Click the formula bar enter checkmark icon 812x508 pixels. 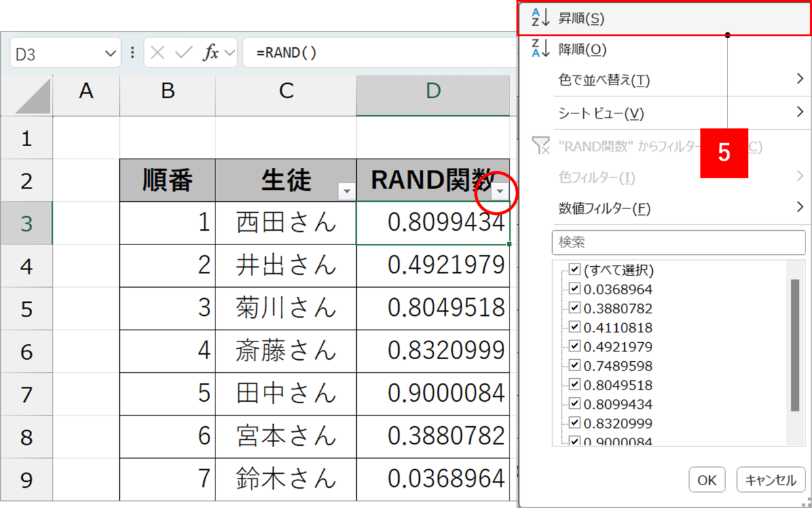(183, 53)
